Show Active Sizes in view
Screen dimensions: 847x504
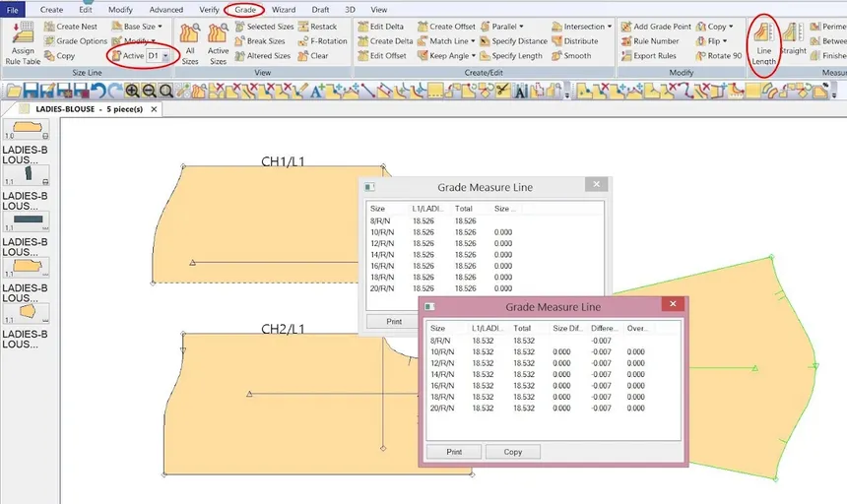click(x=218, y=41)
